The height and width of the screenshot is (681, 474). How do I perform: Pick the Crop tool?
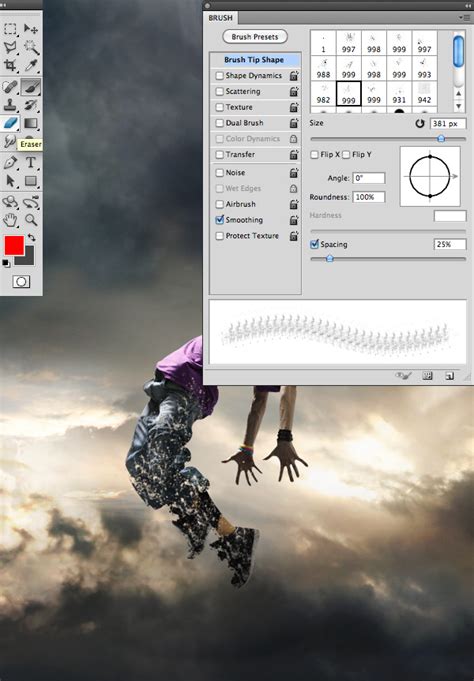tap(10, 65)
